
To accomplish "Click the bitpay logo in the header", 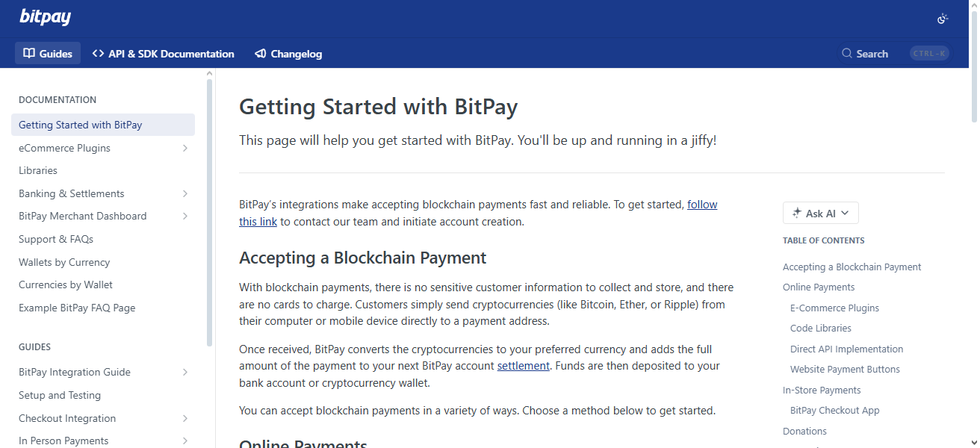I will click(45, 16).
